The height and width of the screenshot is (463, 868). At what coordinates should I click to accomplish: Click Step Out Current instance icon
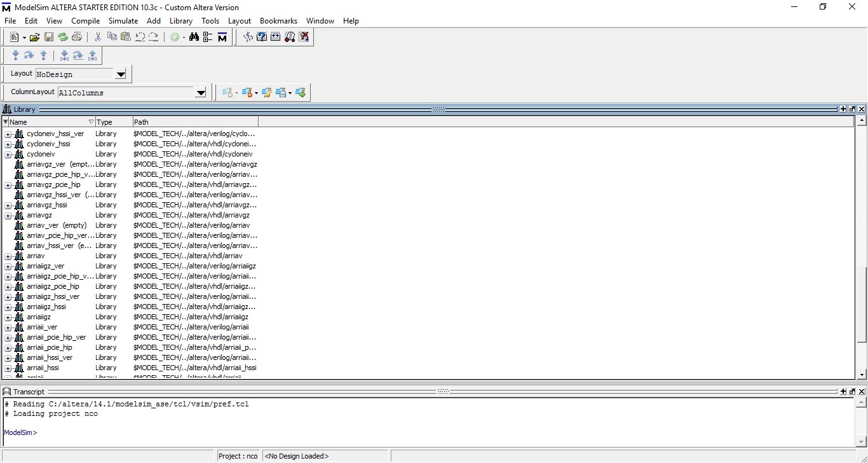tap(93, 56)
